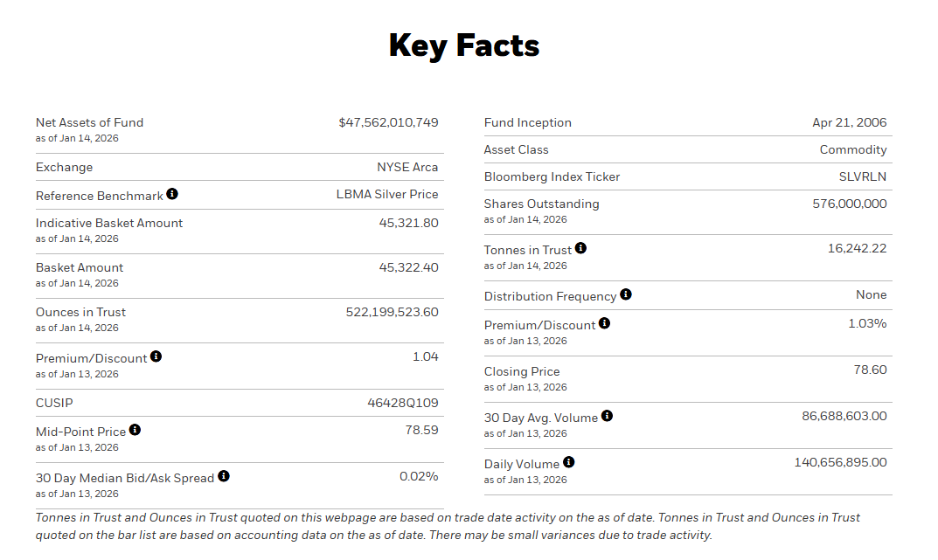The height and width of the screenshot is (560, 938).
Task: Click the Tonnes in Trust disclaimer paragraph
Action: click(448, 526)
